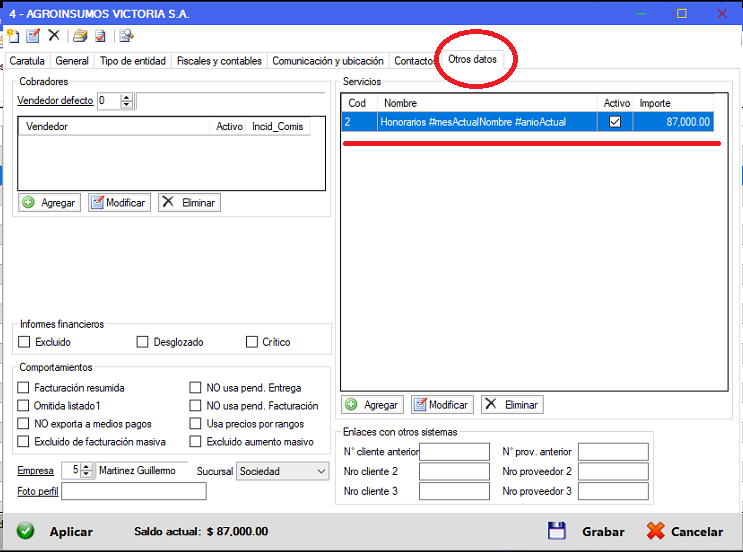Click the open folder toolbar icon

[80, 36]
